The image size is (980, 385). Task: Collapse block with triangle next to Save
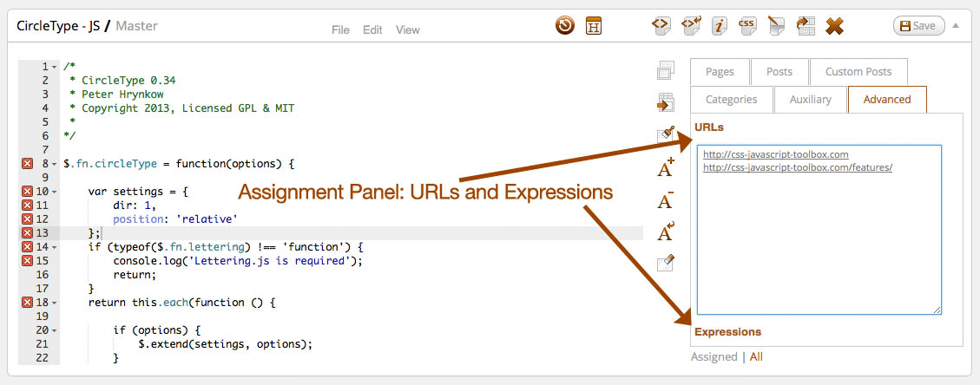click(x=956, y=25)
